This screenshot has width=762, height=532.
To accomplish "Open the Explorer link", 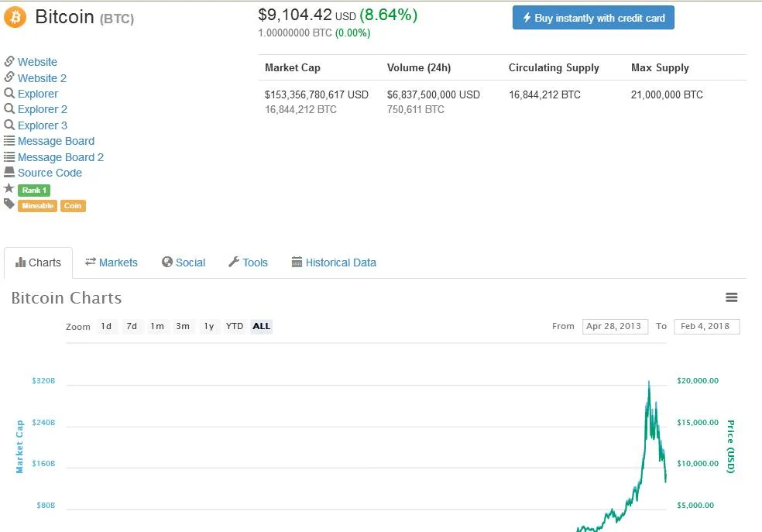I will [38, 93].
